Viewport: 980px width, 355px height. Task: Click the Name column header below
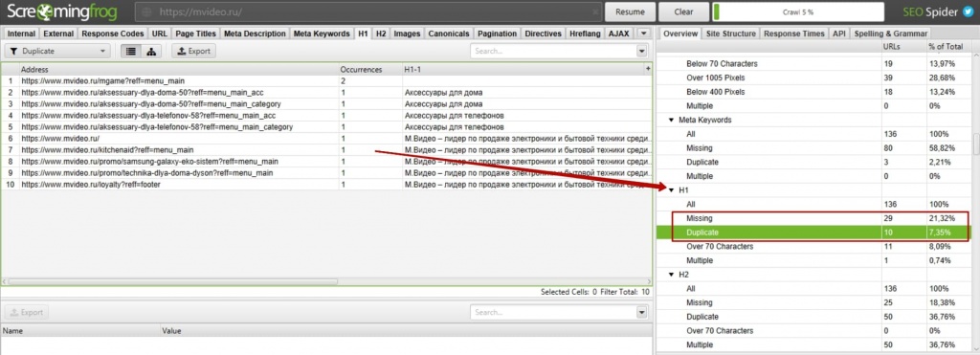pyautogui.click(x=80, y=330)
